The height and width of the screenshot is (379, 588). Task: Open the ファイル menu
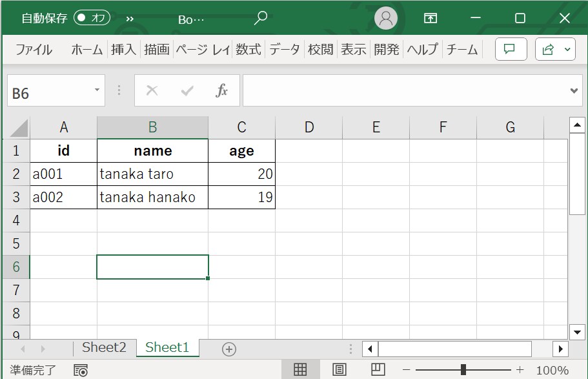34,49
